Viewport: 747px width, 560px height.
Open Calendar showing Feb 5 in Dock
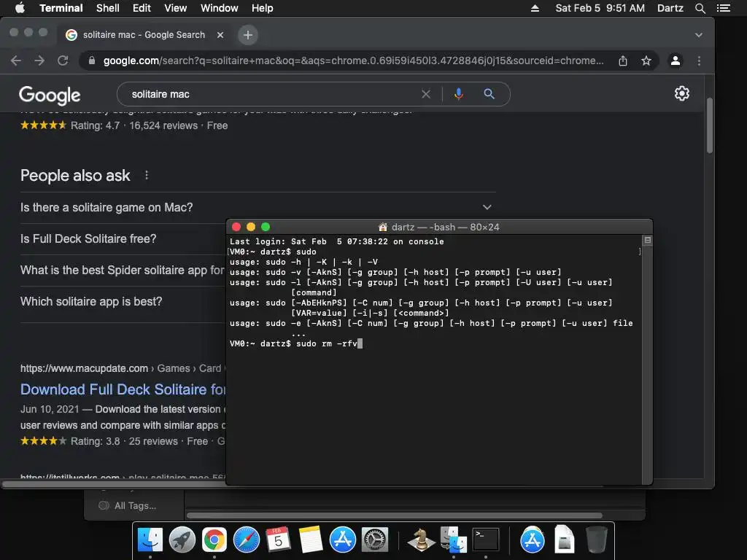pyautogui.click(x=278, y=540)
